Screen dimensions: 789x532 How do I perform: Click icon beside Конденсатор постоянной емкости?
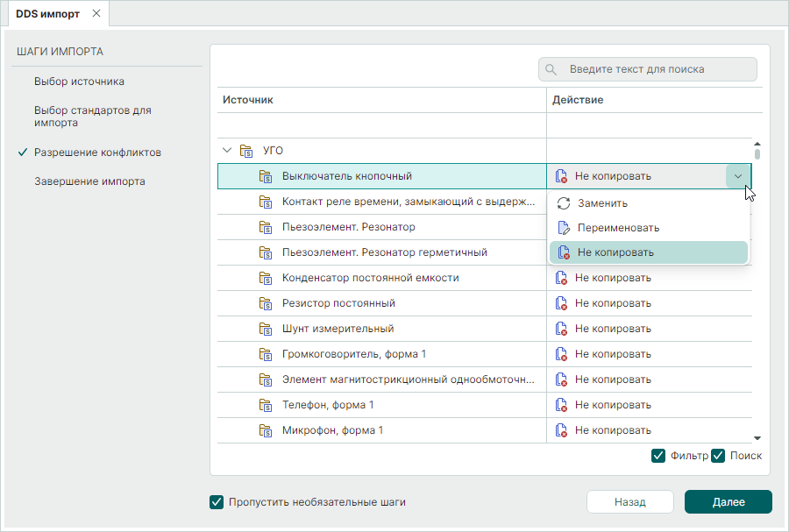click(266, 278)
